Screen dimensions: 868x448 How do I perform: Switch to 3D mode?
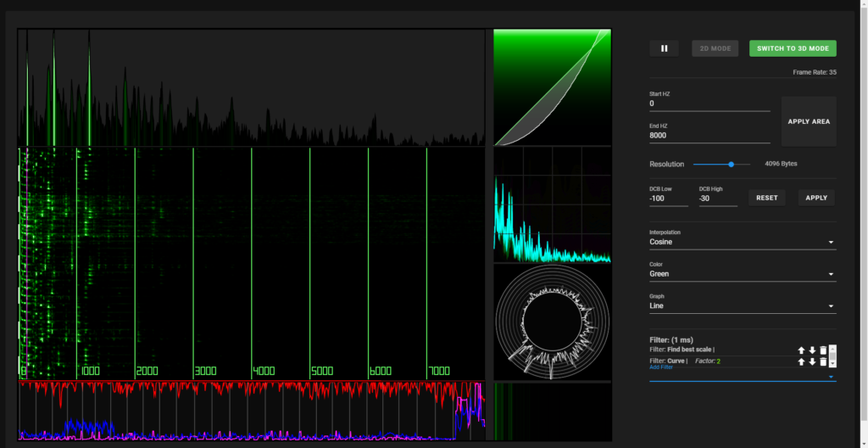(793, 48)
